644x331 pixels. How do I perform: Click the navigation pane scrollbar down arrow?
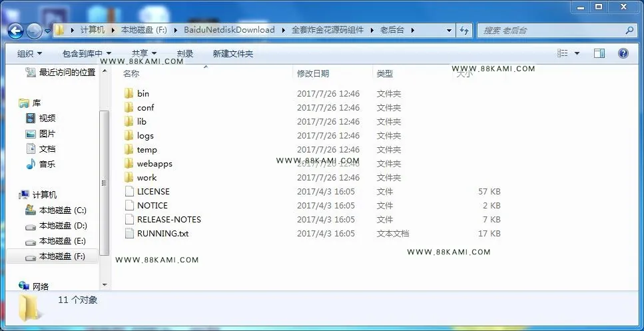coord(105,284)
